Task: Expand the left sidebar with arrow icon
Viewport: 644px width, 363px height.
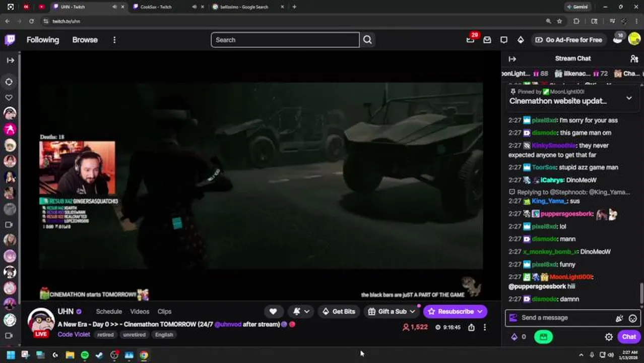Action: coord(10,60)
